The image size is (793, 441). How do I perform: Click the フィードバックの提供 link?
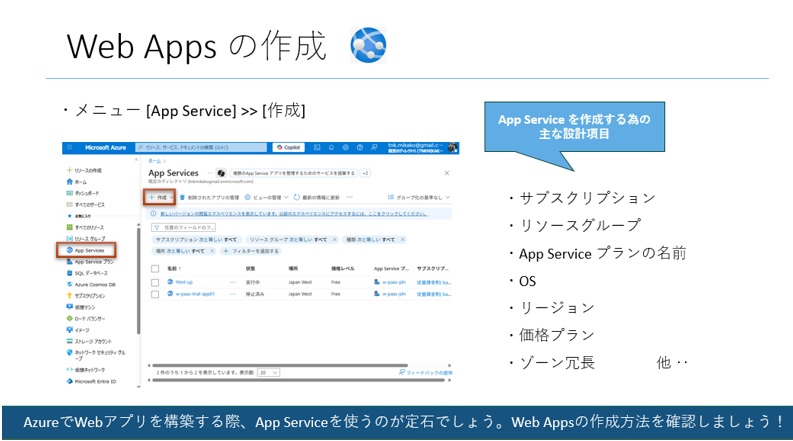pos(425,373)
